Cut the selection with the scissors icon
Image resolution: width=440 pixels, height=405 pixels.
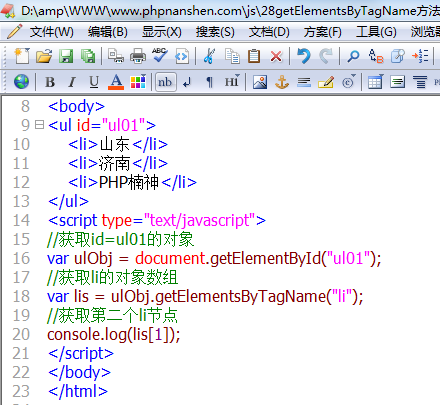(209, 56)
